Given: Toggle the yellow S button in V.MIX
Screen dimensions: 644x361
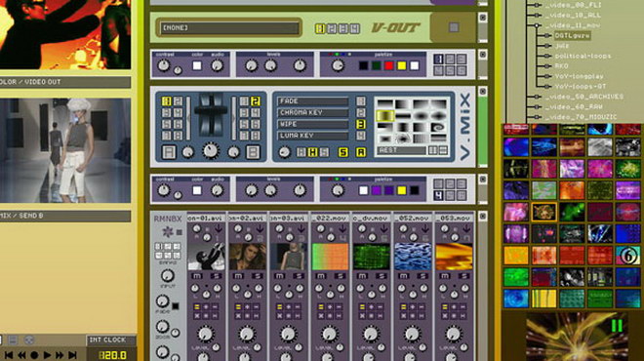Looking at the screenshot, I should click(x=342, y=152).
